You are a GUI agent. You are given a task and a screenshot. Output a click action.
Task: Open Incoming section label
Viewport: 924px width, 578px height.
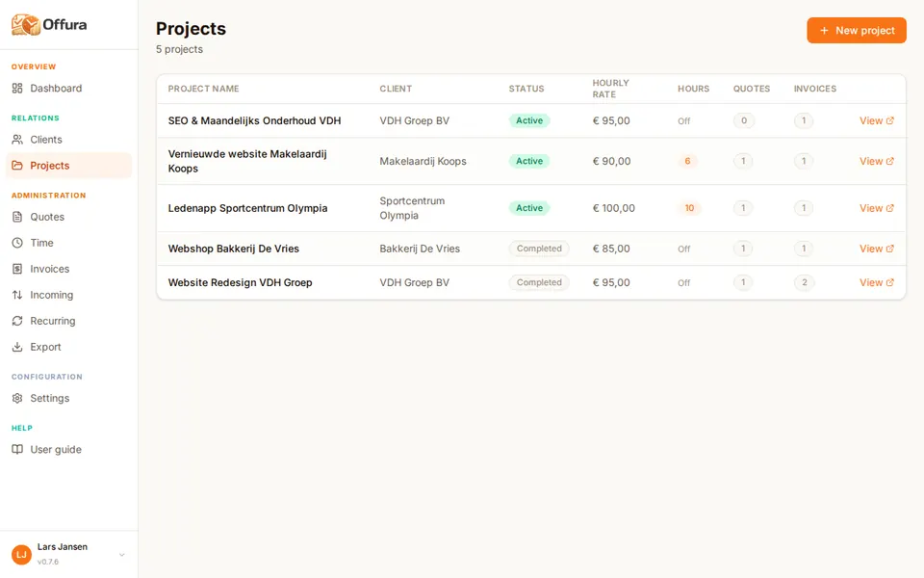click(52, 295)
